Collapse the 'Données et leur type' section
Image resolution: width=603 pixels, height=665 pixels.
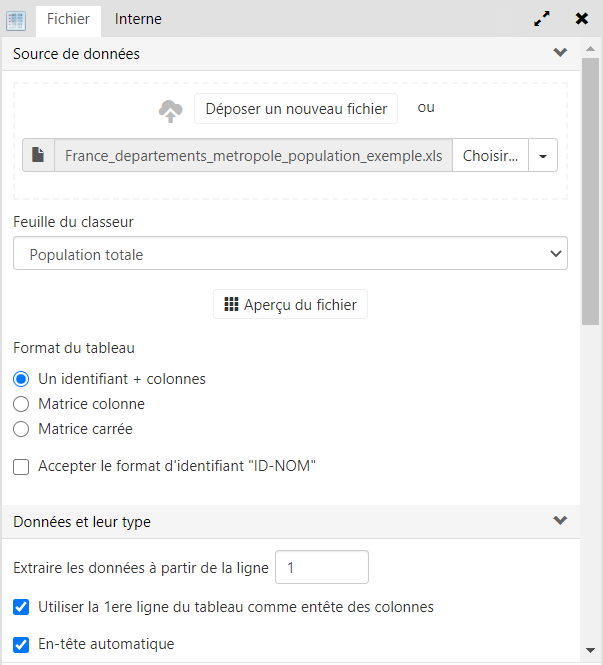tap(560, 521)
